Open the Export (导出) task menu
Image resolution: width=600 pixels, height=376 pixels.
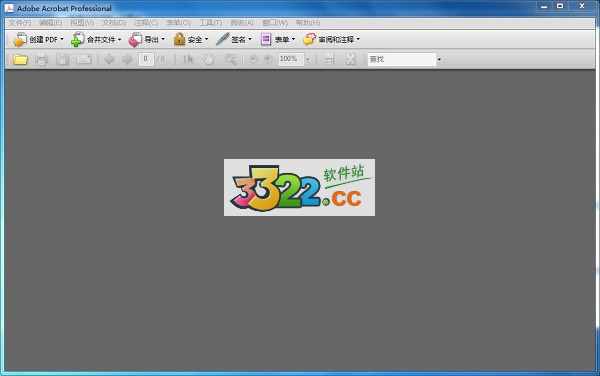(x=147, y=39)
